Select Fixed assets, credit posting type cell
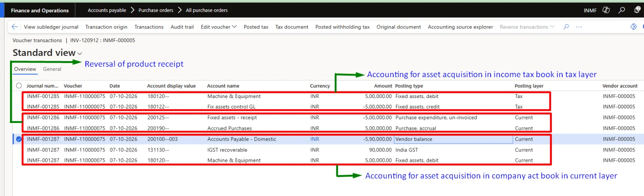 [x=417, y=107]
